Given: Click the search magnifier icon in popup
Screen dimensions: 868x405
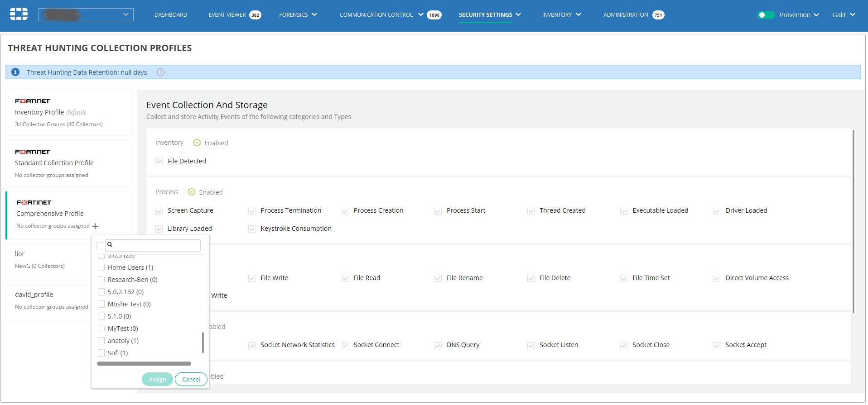Looking at the screenshot, I should pos(110,245).
